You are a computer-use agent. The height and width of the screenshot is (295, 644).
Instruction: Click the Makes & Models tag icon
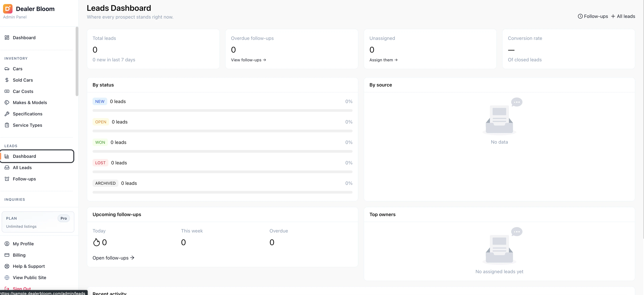(7, 103)
